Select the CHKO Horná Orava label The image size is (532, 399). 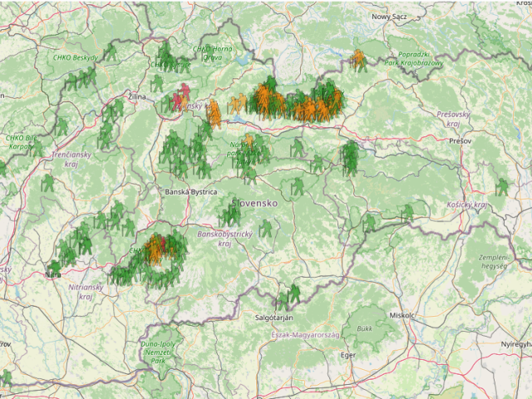pyautogui.click(x=213, y=53)
